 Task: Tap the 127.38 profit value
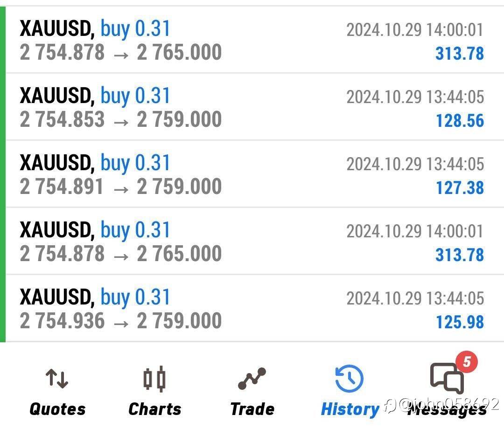coord(460,188)
